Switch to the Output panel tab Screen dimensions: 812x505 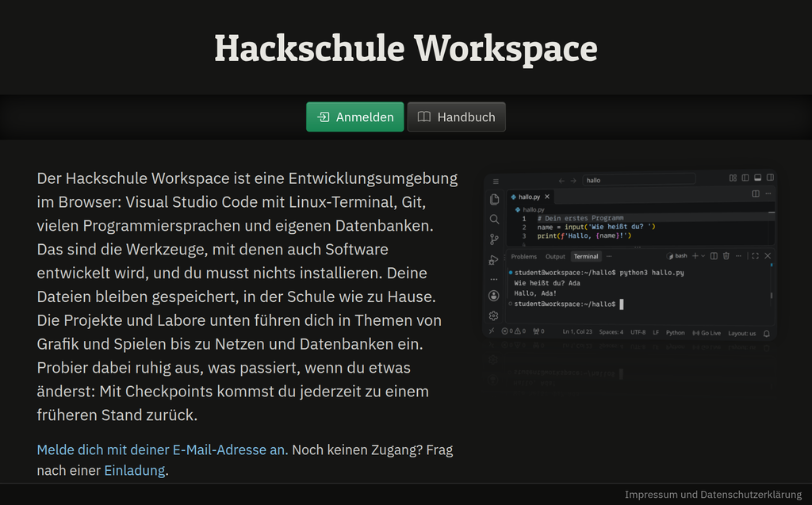555,256
